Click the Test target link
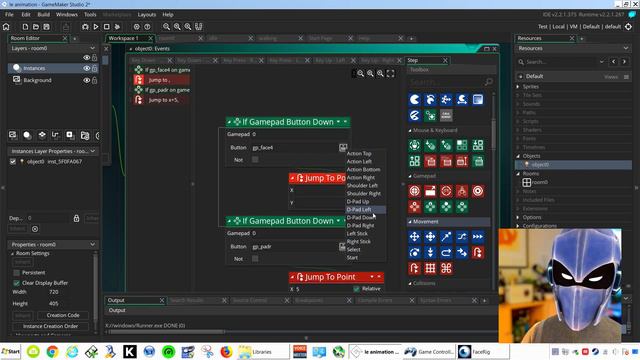 [x=542, y=27]
